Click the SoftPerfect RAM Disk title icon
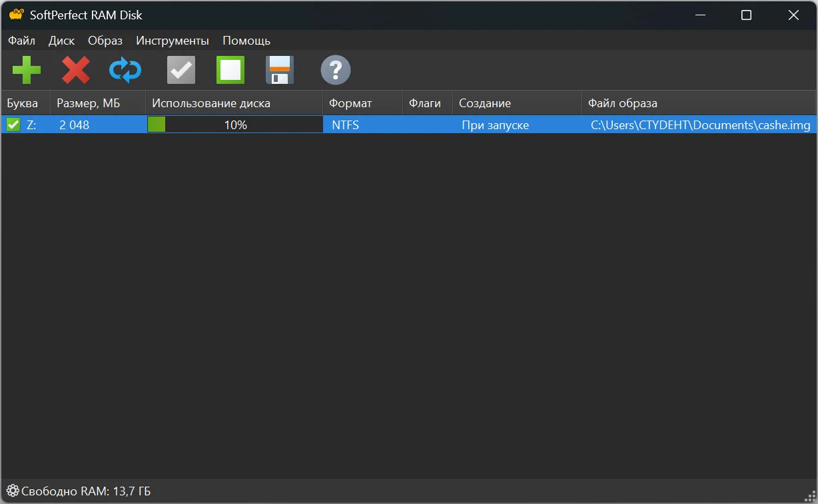 16,15
